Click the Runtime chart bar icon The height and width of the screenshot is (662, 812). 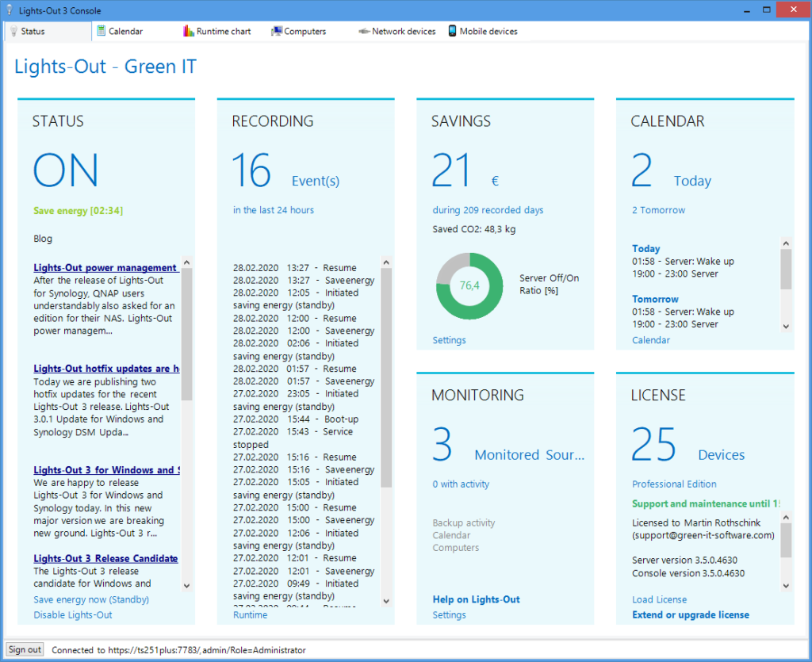click(189, 31)
